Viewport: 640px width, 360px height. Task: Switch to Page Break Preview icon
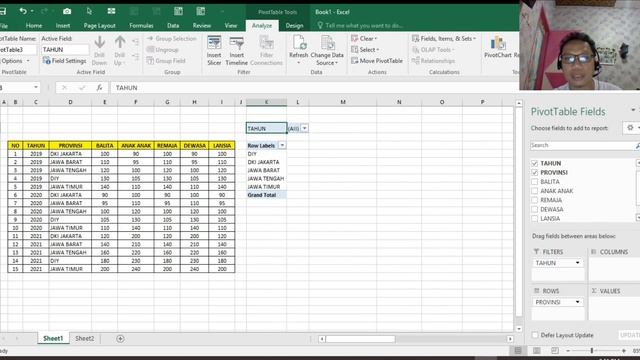[555, 351]
